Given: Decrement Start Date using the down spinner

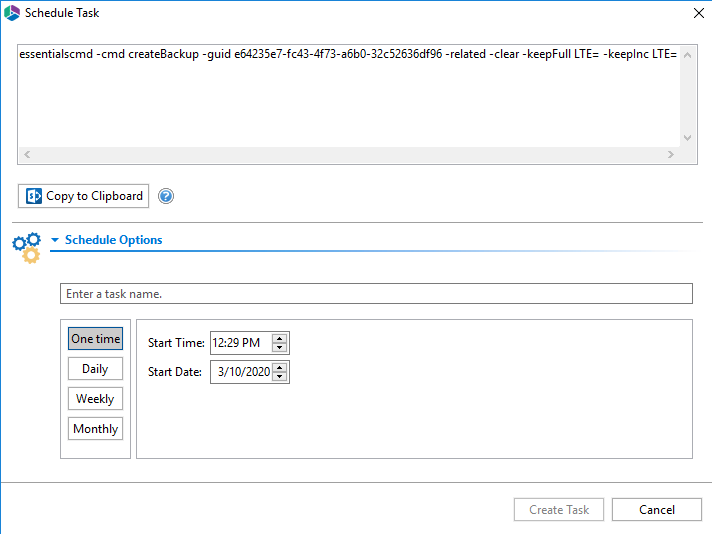Looking at the screenshot, I should (280, 377).
